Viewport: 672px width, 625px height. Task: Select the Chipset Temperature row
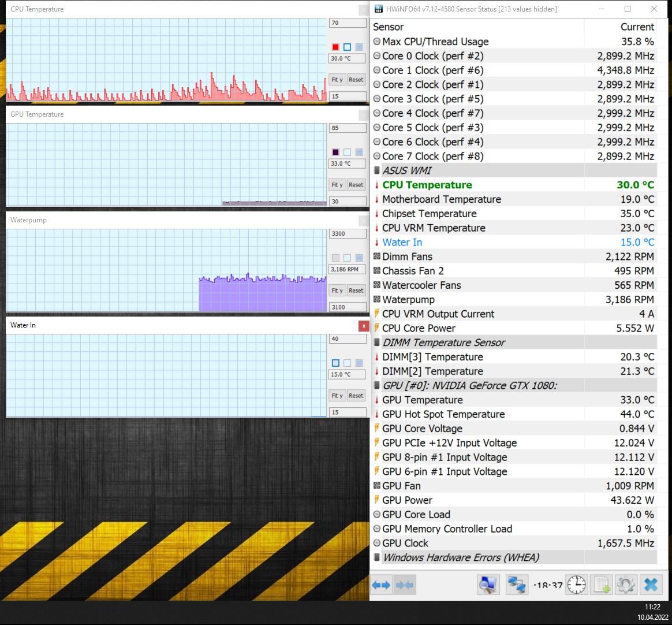(514, 214)
